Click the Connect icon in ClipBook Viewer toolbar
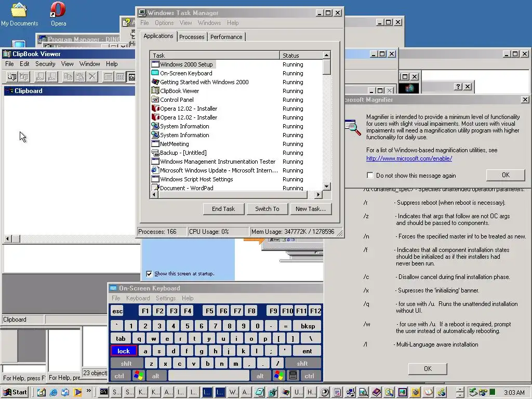The width and height of the screenshot is (532, 399). (11, 77)
